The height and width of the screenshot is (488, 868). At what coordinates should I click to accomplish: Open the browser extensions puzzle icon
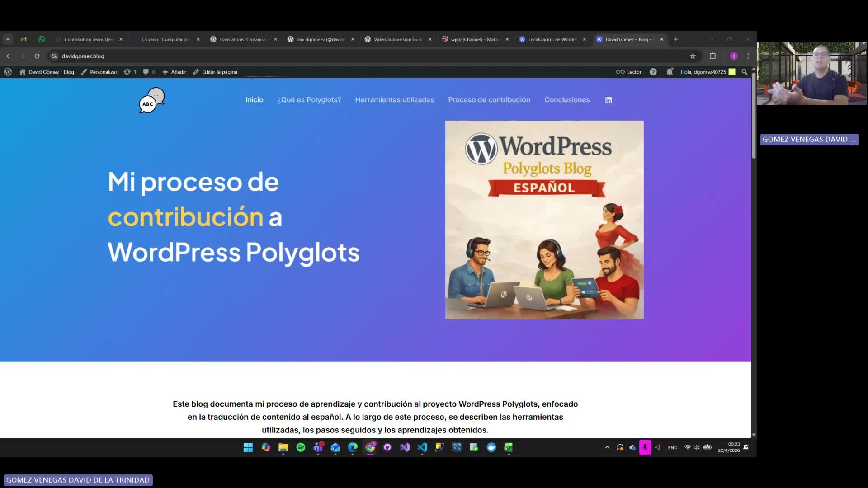pyautogui.click(x=713, y=56)
